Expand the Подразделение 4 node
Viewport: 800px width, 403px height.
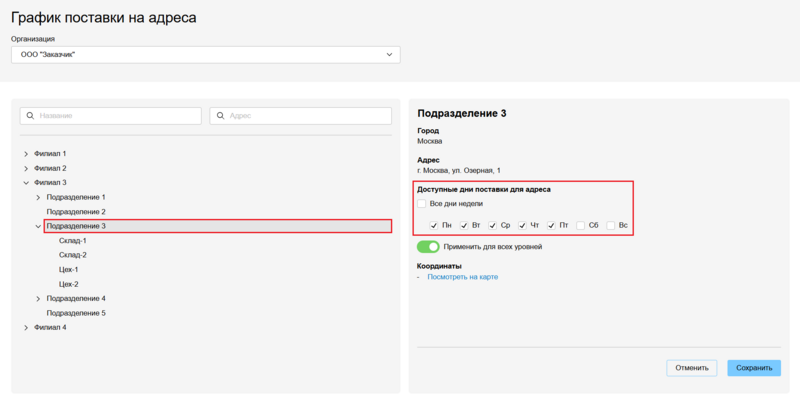[x=38, y=299]
